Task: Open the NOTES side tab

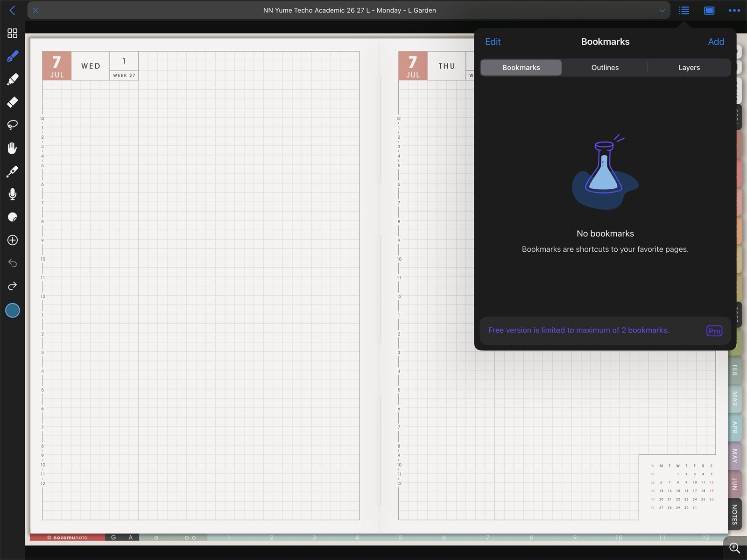Action: pyautogui.click(x=735, y=514)
